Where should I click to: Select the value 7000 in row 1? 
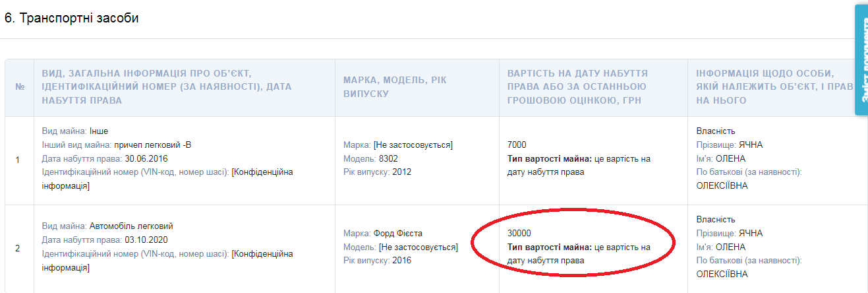pyautogui.click(x=517, y=145)
